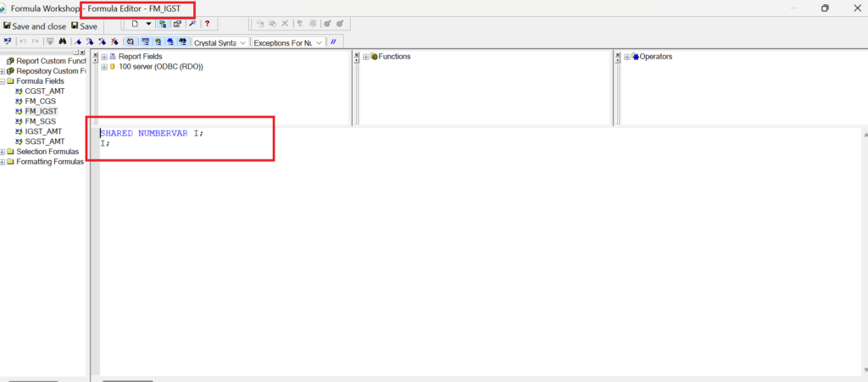
Task: Expand the Selection Formulas folder
Action: point(3,152)
